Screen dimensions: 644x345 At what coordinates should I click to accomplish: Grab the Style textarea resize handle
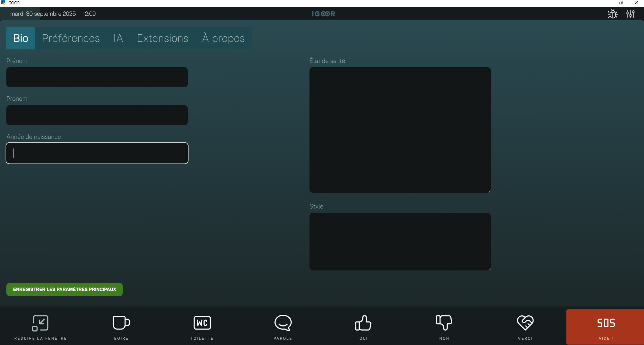[x=489, y=269]
